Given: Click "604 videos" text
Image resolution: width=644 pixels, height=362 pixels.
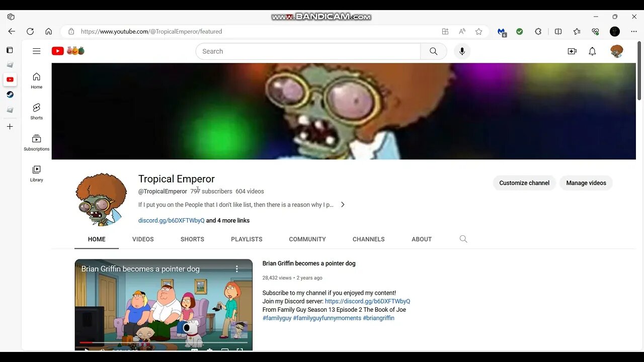Looking at the screenshot, I should [x=250, y=192].
